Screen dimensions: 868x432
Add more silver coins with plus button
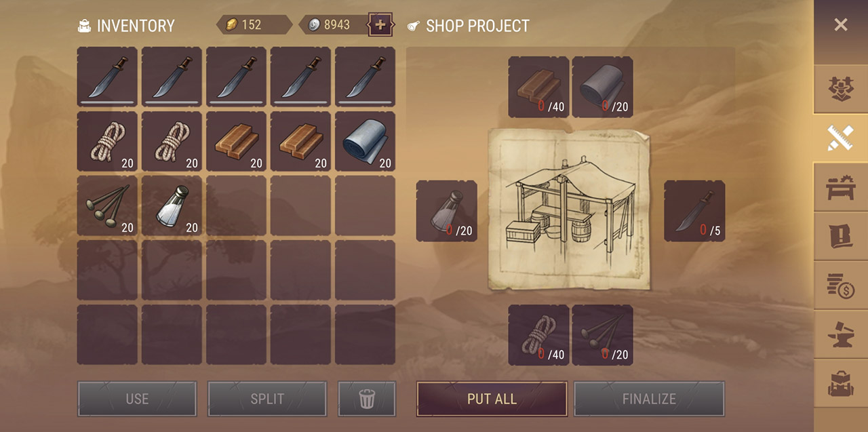tap(380, 25)
